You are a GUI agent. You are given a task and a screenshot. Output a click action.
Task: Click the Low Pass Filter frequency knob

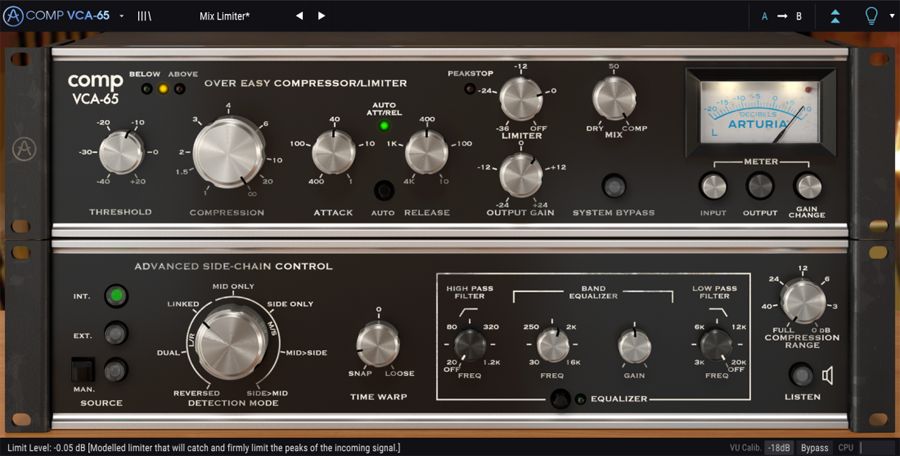[716, 345]
